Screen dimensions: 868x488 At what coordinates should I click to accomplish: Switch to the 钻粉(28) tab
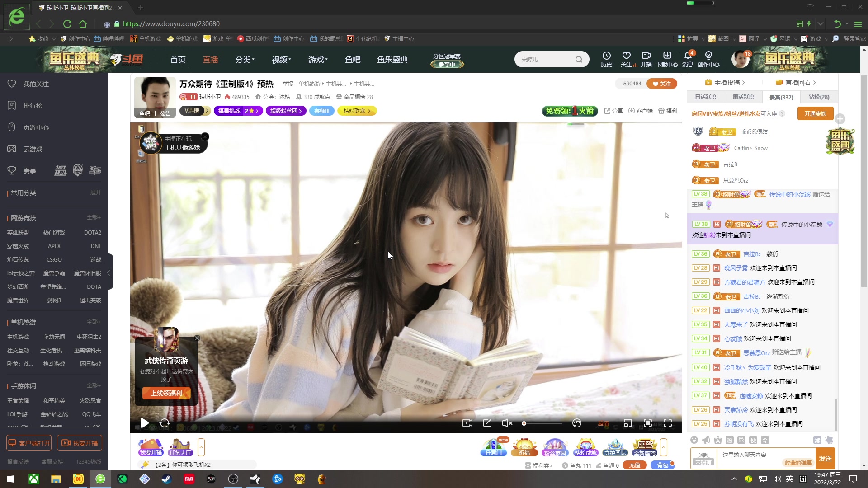819,97
